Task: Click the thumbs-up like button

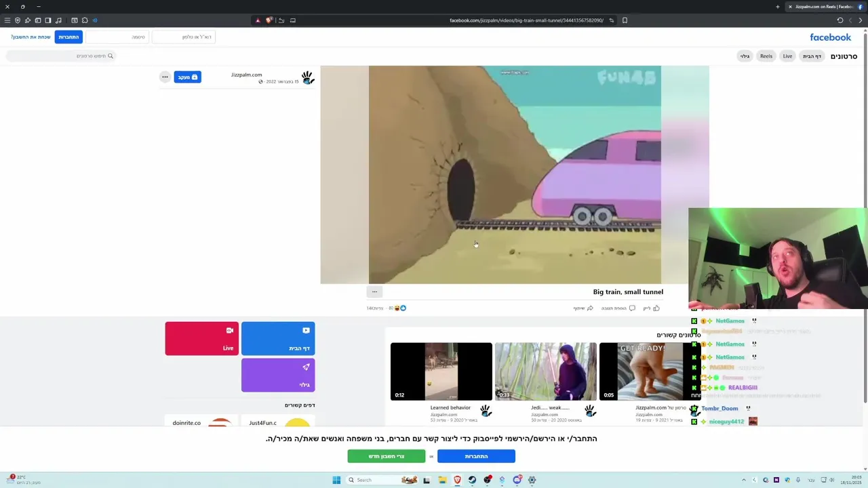Action: click(651, 308)
